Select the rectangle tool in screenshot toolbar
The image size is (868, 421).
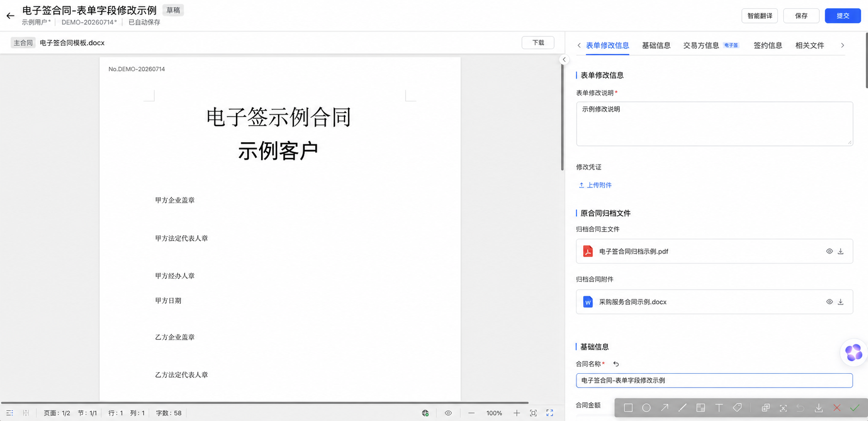628,408
